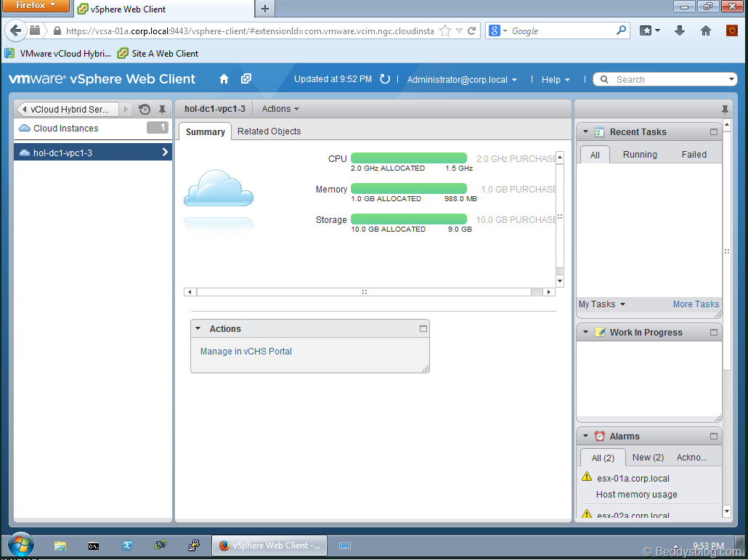
Task: Show All recent tasks tab
Action: click(x=595, y=155)
